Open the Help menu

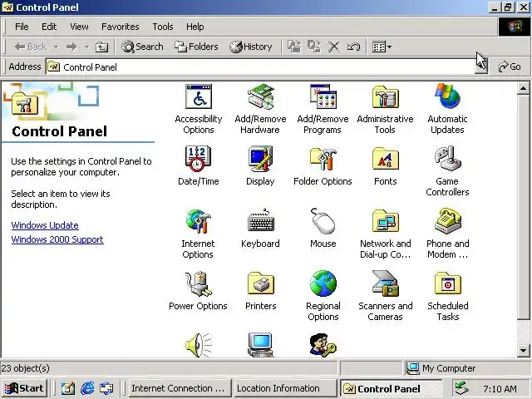click(x=195, y=27)
